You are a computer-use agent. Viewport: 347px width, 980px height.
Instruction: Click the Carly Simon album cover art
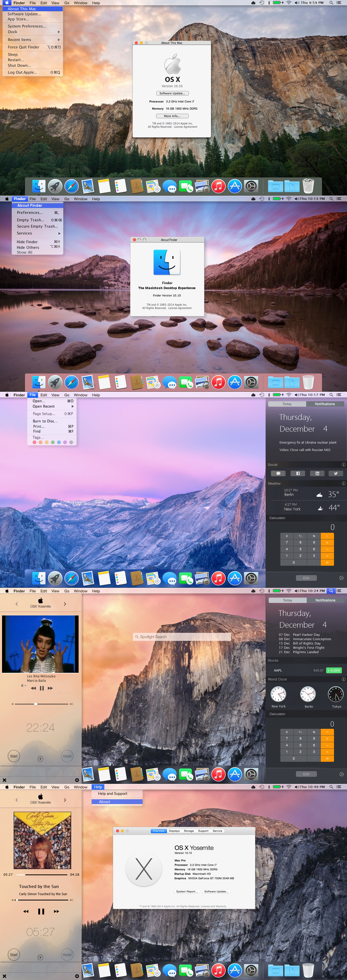[x=42, y=840]
